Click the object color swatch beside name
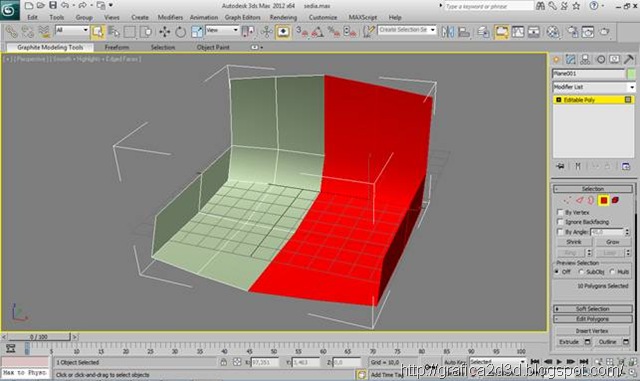Screen dimensions: 640x381 tap(631, 74)
